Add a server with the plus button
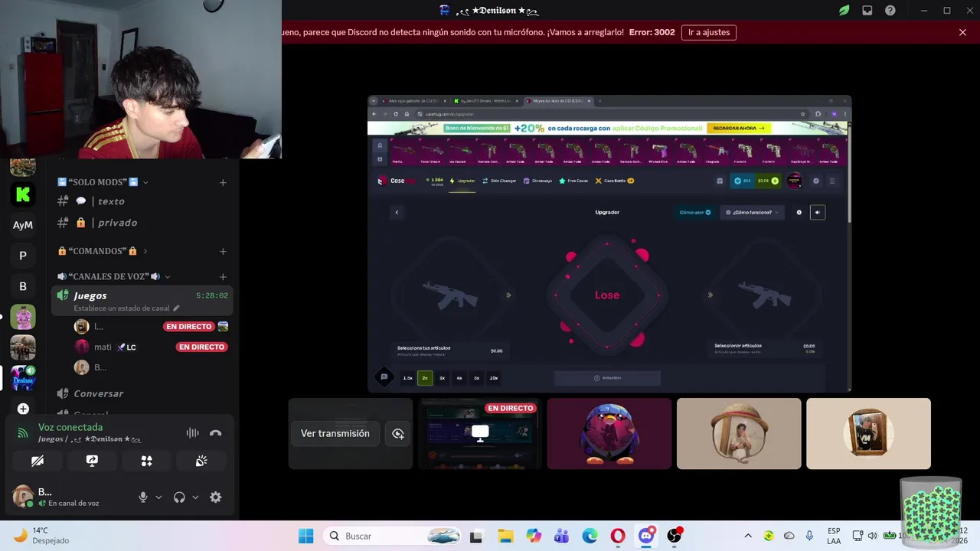 (x=23, y=409)
